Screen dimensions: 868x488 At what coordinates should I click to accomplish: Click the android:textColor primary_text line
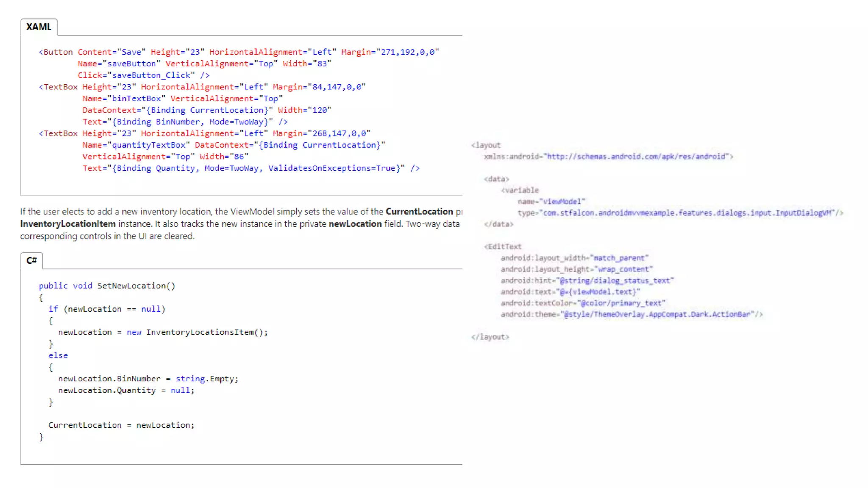coord(583,303)
